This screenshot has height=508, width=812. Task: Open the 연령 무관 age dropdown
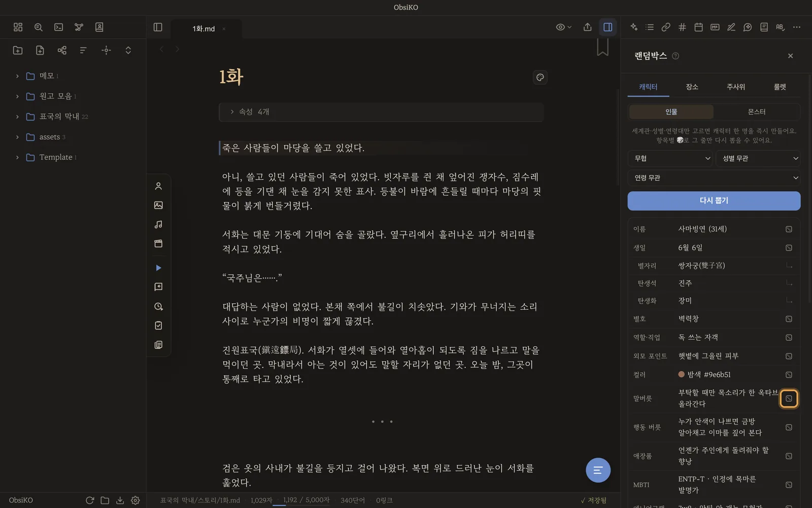(714, 178)
